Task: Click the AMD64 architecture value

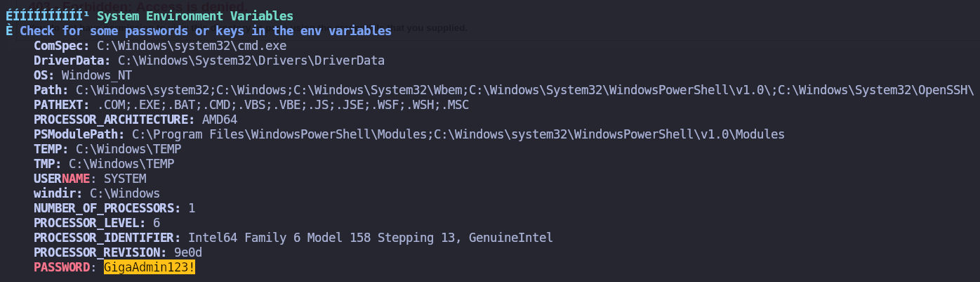Action: click(219, 120)
